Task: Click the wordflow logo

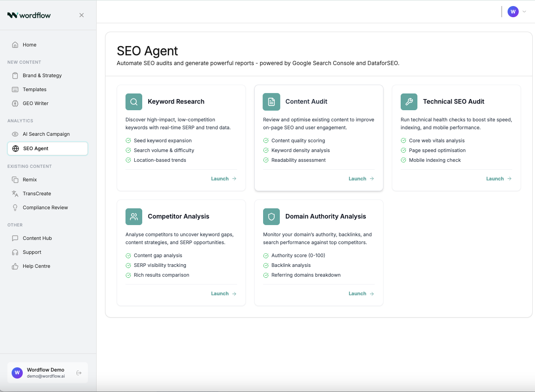Action: 29,15
